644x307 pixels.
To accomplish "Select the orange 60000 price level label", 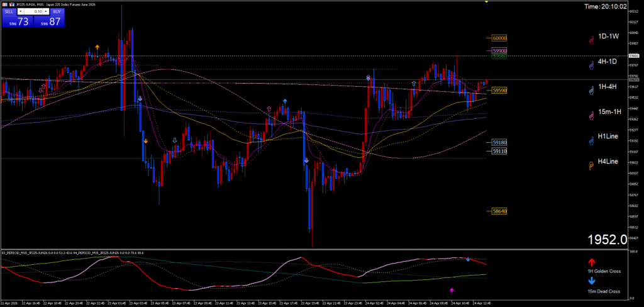I will [500, 38].
